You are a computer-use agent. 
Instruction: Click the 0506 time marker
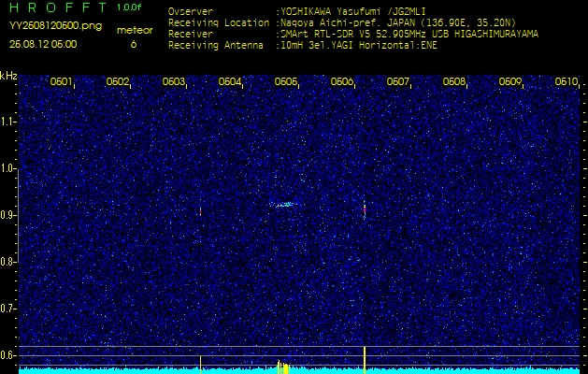pos(341,81)
